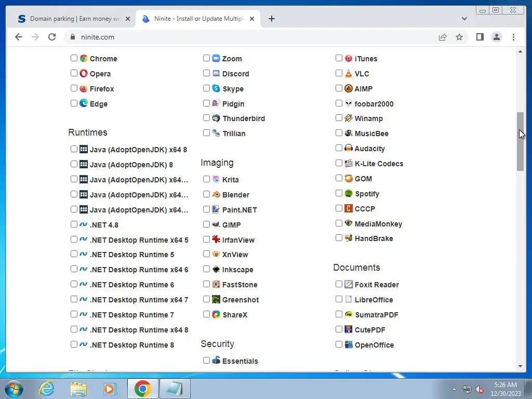Click the Thunderbird icon
Screen dimensions: 532x399
(x=216, y=118)
